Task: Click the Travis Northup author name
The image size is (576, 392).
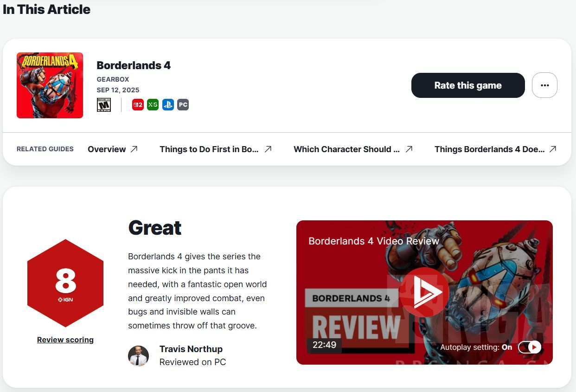Action: [191, 349]
